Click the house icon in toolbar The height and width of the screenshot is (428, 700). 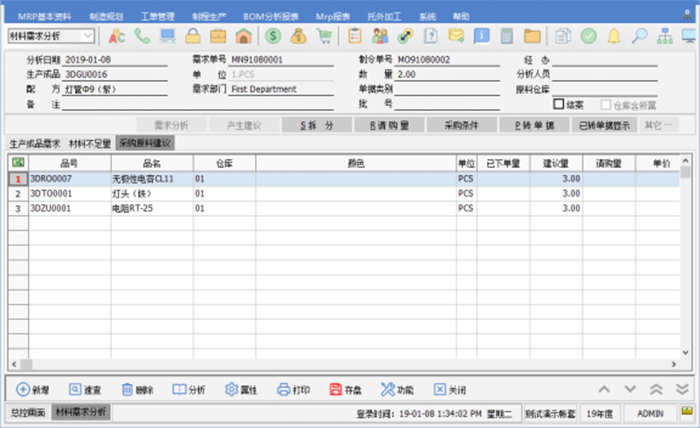243,36
